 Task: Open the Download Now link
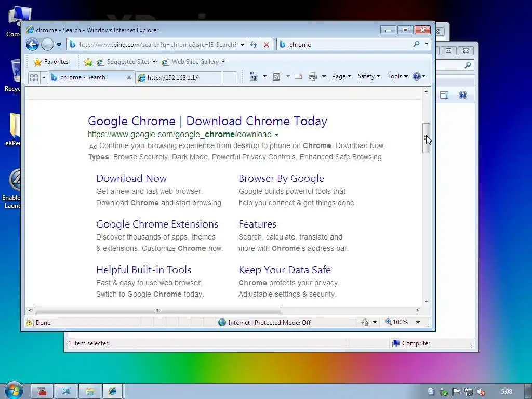click(x=131, y=179)
